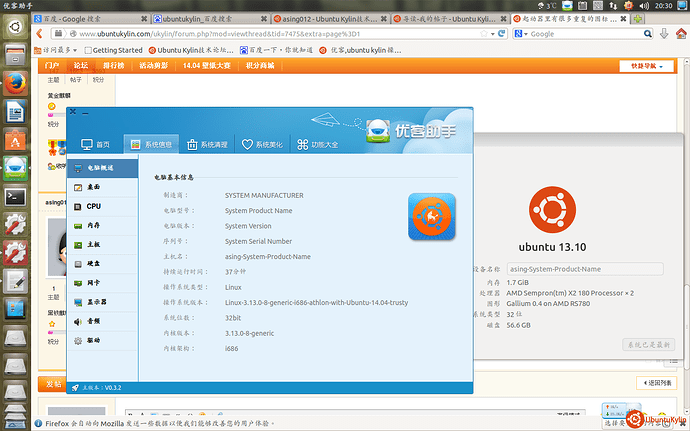Expand the 快捷导航 menu

pyautogui.click(x=646, y=66)
